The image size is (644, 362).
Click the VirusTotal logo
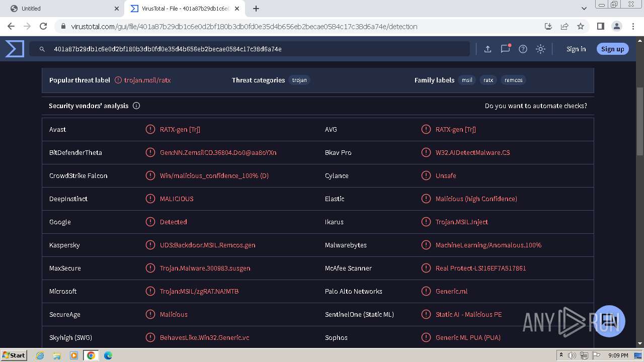point(15,49)
